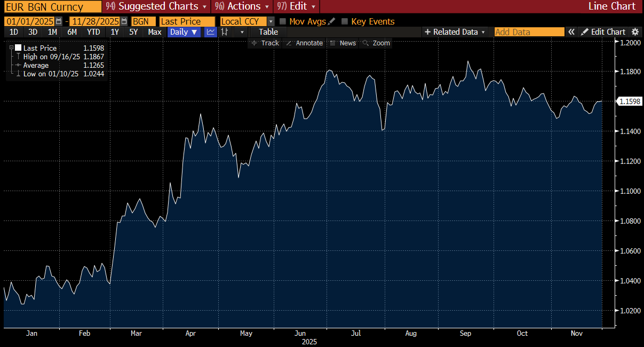The width and height of the screenshot is (644, 347).
Task: Open the end date calendar picker
Action: tap(124, 21)
